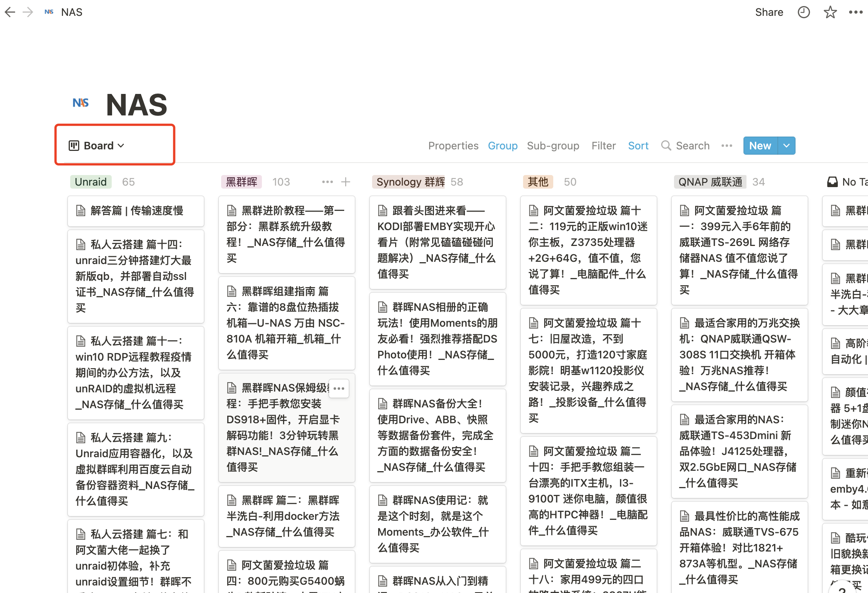Click the Share button
This screenshot has height=593, width=868.
point(769,12)
